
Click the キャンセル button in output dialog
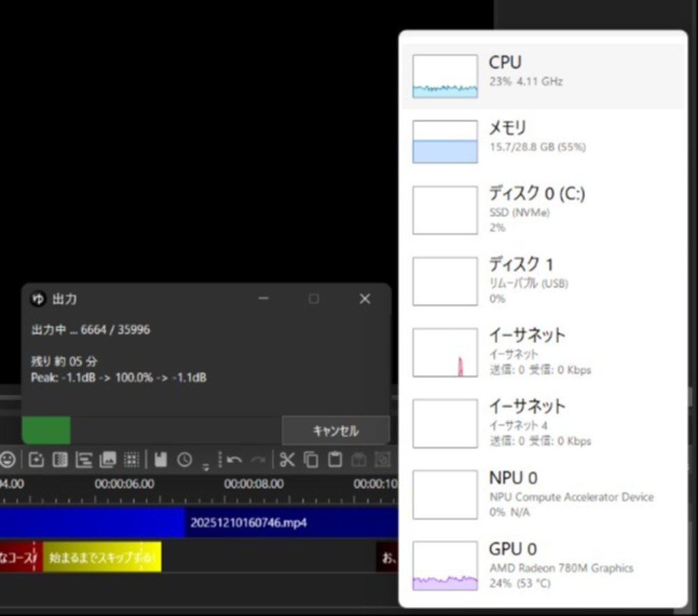(x=336, y=430)
